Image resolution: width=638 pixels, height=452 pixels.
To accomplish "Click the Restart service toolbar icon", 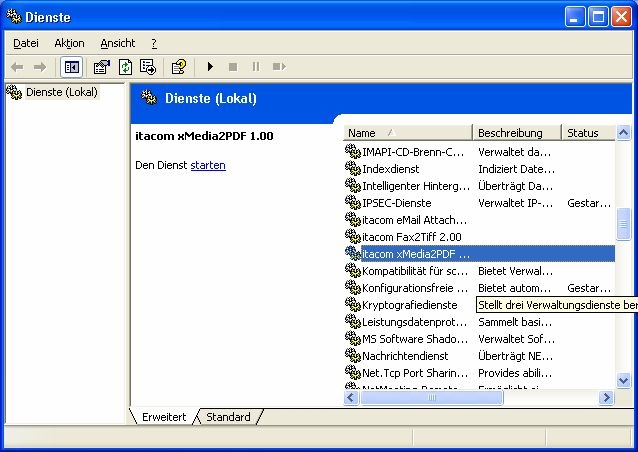I will 279,67.
